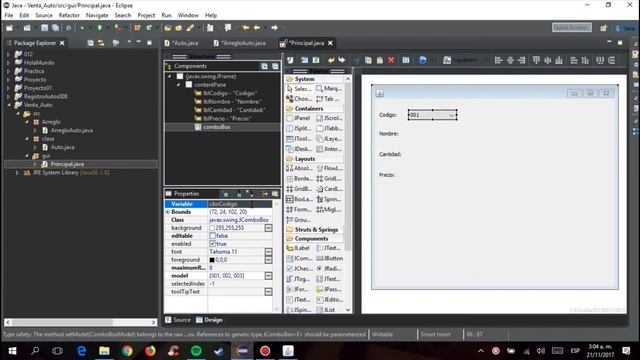
Task: Open the Navigate menu
Action: tap(97, 15)
